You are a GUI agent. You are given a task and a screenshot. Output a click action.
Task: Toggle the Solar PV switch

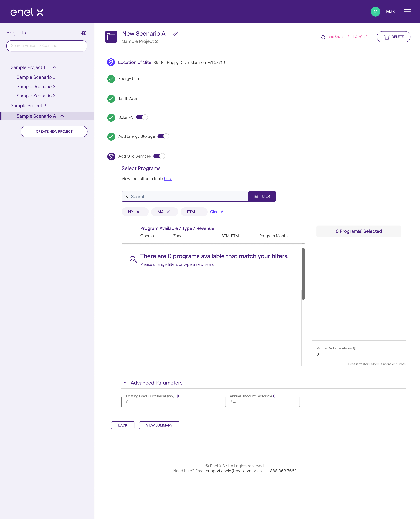[x=142, y=117]
